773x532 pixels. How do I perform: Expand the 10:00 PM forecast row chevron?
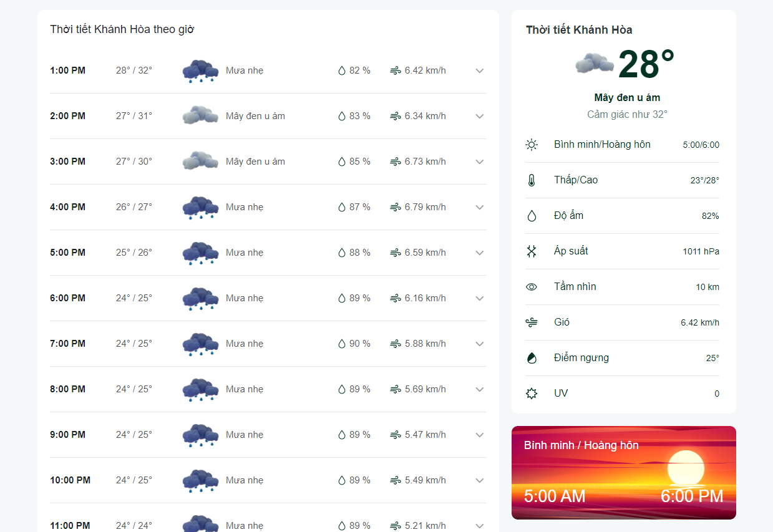point(480,480)
